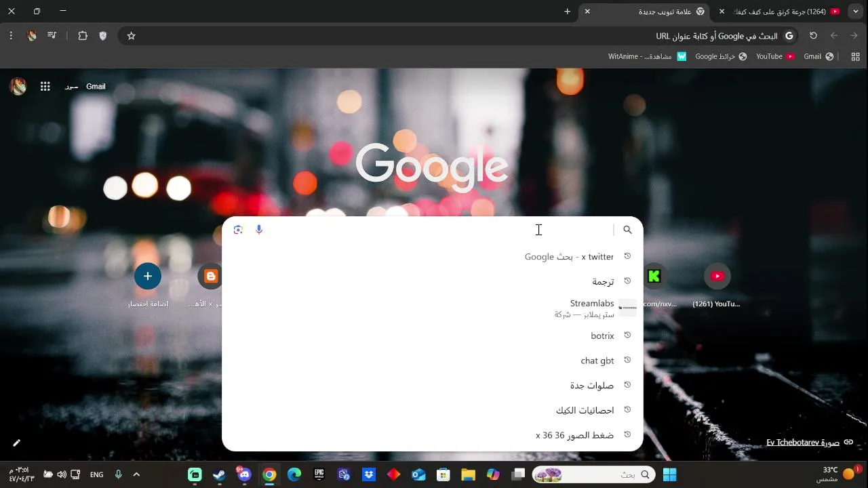The image size is (868, 488).
Task: Show hidden system tray icons chevron
Action: tap(136, 474)
